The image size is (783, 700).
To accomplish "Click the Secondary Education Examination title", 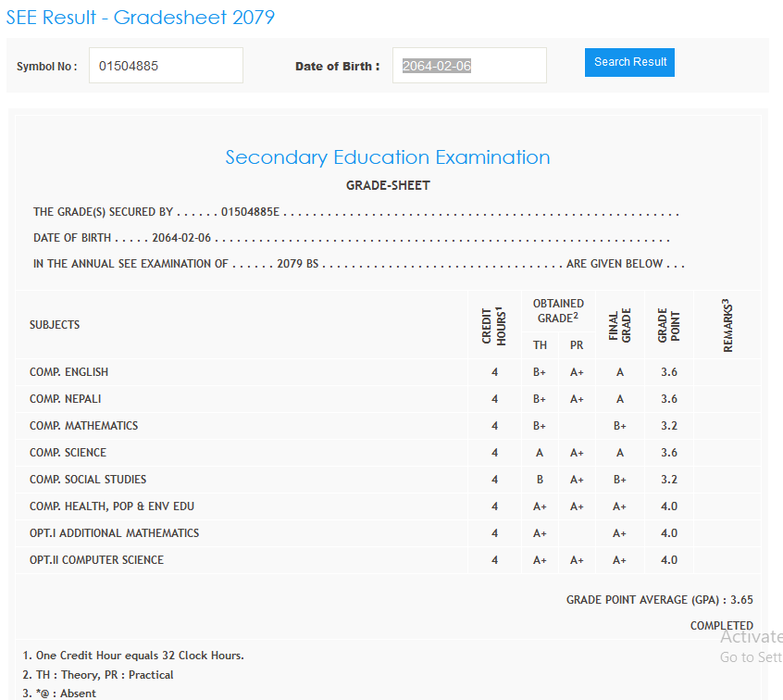I will tap(388, 157).
